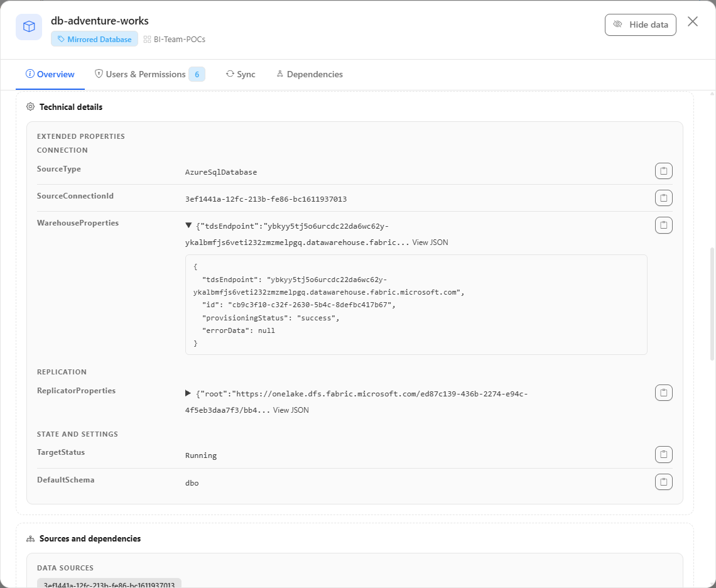Expand the ReplicatorProperties JSON triangle
Screen dimensions: 716x588
click(188, 393)
